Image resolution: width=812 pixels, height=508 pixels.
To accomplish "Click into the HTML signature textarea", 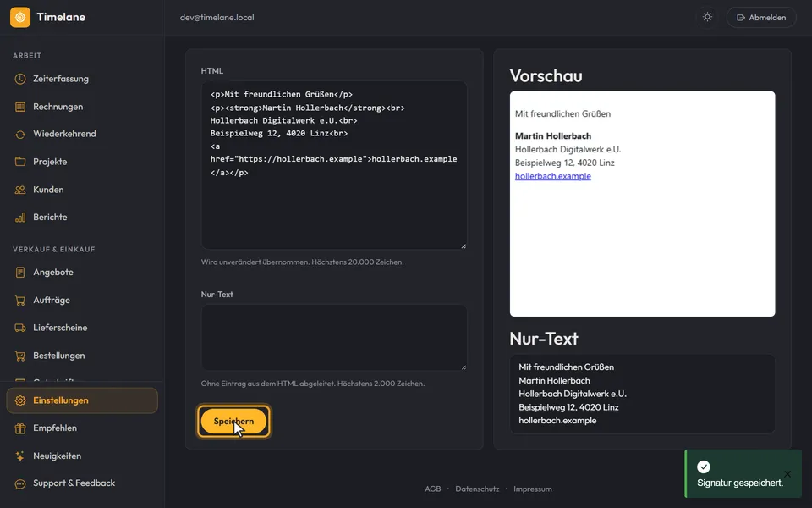I will (334, 165).
